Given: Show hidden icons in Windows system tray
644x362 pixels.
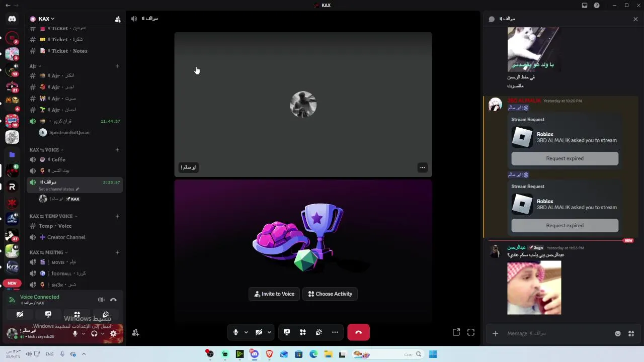Looking at the screenshot, I should click(x=84, y=354).
